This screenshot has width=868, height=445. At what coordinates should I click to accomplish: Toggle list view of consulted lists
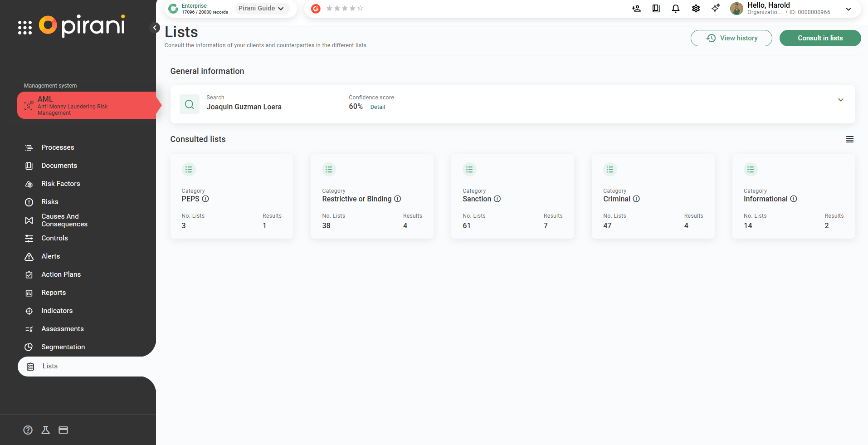pos(849,139)
